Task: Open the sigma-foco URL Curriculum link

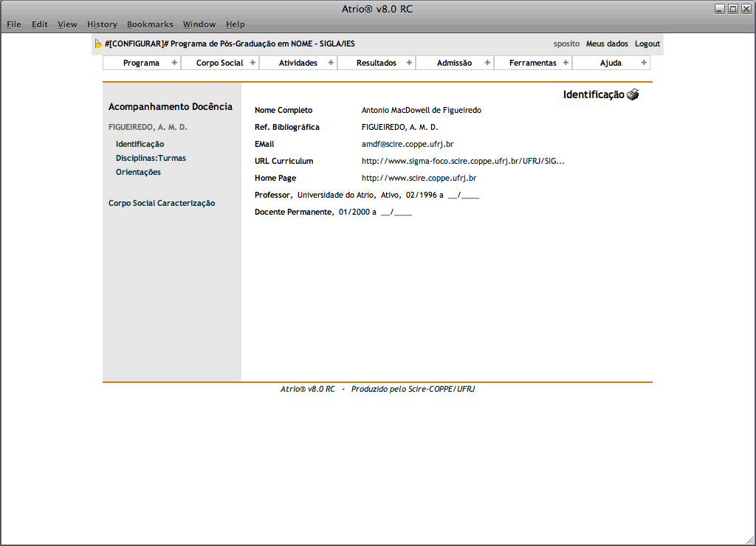Action: 463,161
